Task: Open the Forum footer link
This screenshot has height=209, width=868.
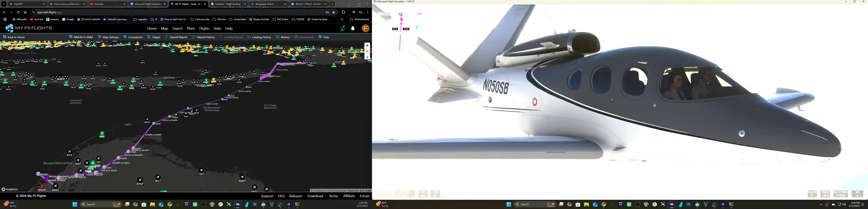Action: (365, 196)
